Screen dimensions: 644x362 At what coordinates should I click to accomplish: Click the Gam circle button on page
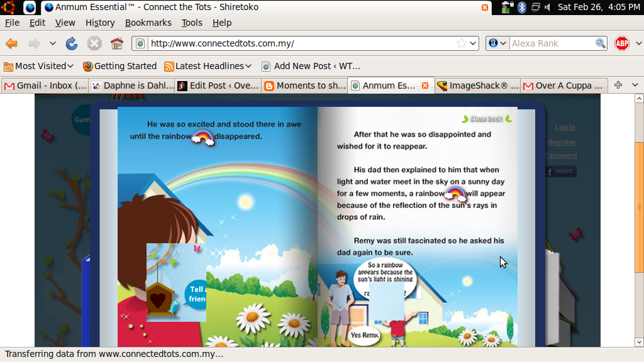81,119
